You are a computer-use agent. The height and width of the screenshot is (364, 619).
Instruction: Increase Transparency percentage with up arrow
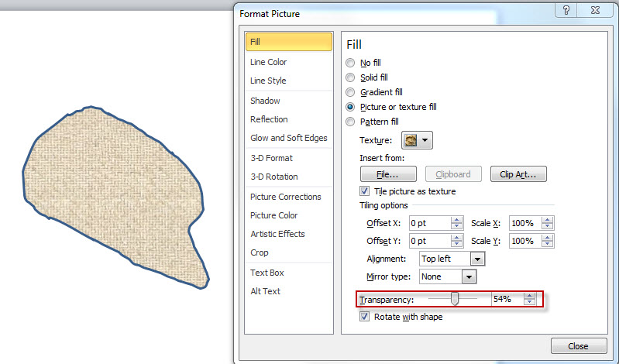[529, 296]
